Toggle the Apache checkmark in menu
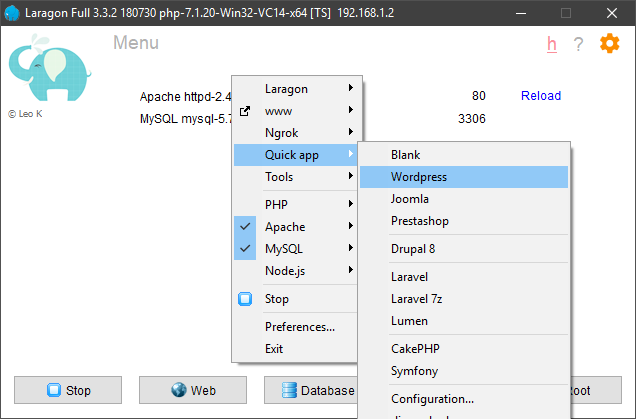The width and height of the screenshot is (636, 419). 245,226
